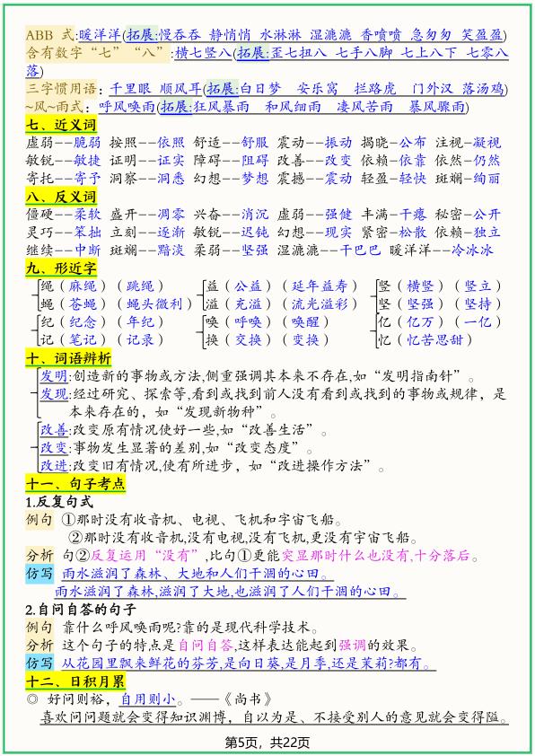This screenshot has width=535, height=756.
Task: Select the subheading 1.反复句式
Action: (x=59, y=502)
